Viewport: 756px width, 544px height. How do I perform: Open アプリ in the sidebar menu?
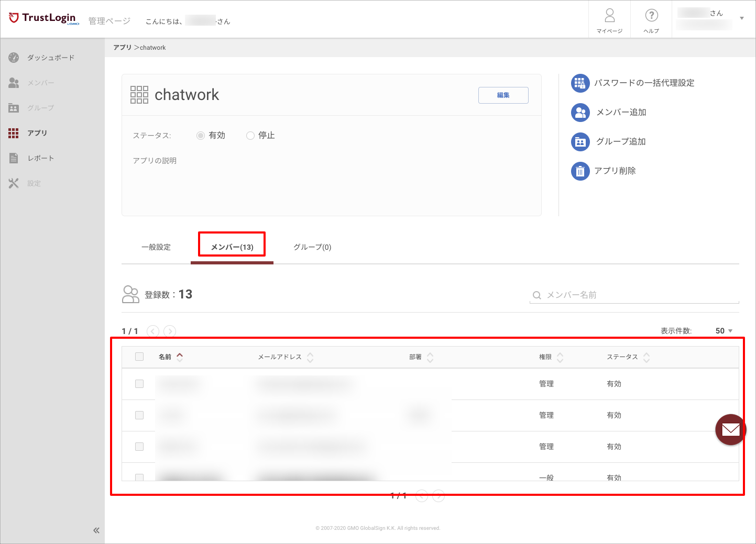tap(37, 133)
